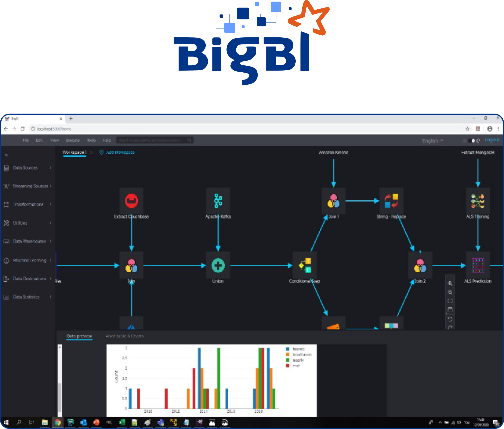The height and width of the screenshot is (429, 504).
Task: Click the ALS Training node
Action: point(478,201)
